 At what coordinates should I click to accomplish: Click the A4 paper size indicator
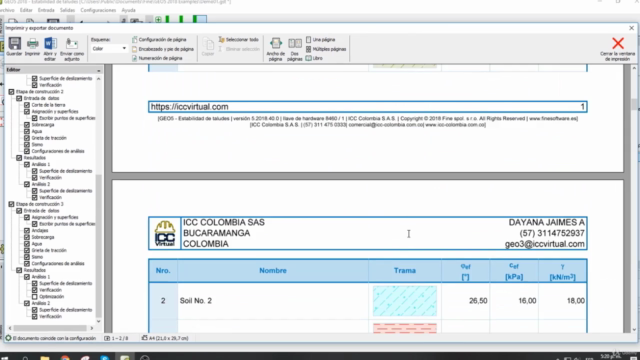tap(165, 338)
